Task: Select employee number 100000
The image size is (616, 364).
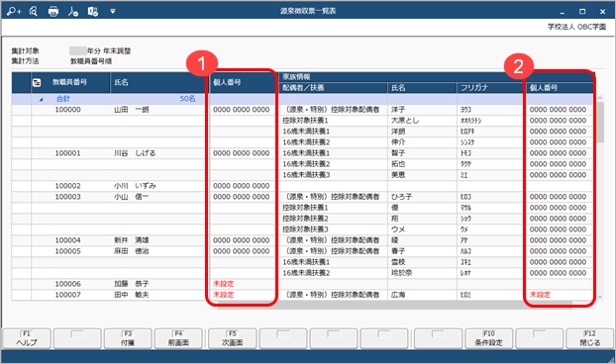Action: tap(67, 110)
